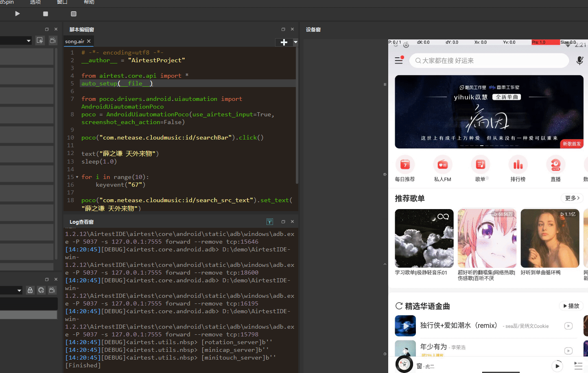Close the song.air tab
This screenshot has height=373, width=588.
click(89, 41)
